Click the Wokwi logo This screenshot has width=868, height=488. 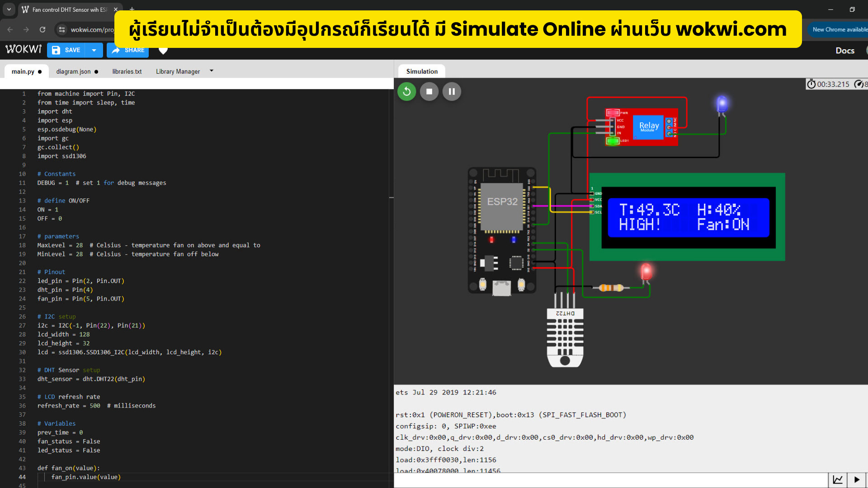click(24, 49)
